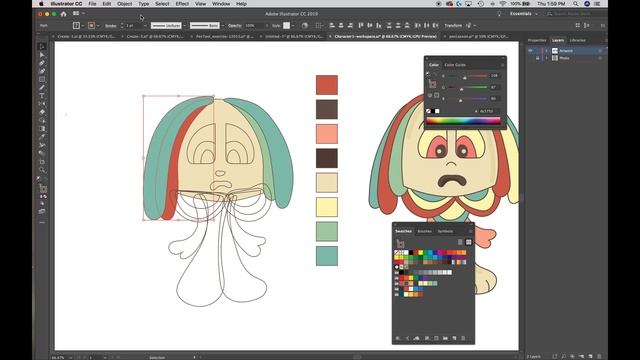Click the pale yellow palette square on canvas
Image resolution: width=640 pixels, height=360 pixels.
[x=327, y=207]
